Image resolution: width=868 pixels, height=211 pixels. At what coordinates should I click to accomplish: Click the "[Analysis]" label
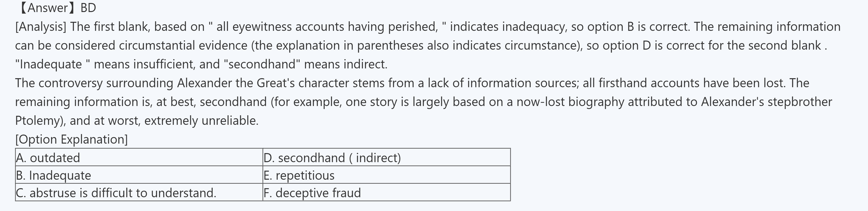tap(40, 27)
